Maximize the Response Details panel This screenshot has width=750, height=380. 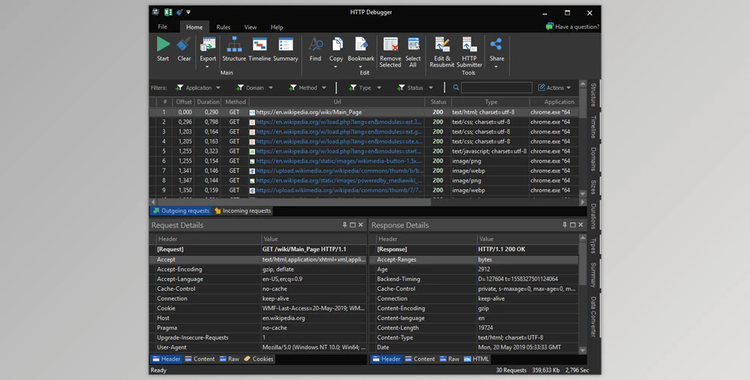[573, 225]
